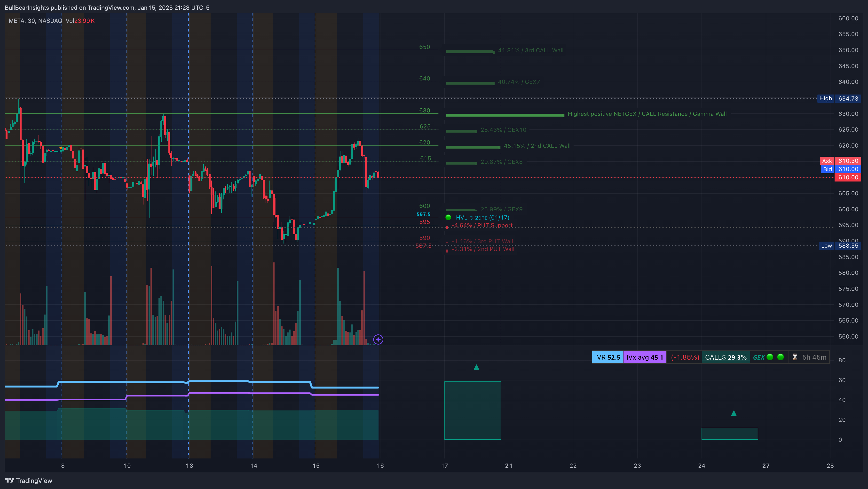The image size is (868, 489).
Task: Click the GEX italic label in status row
Action: pyautogui.click(x=758, y=358)
